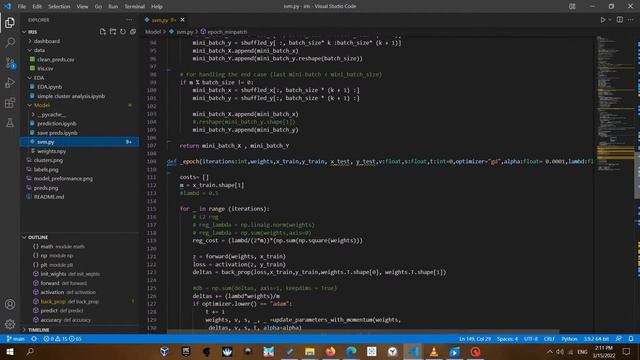Open the Extensions view

(x=10, y=102)
